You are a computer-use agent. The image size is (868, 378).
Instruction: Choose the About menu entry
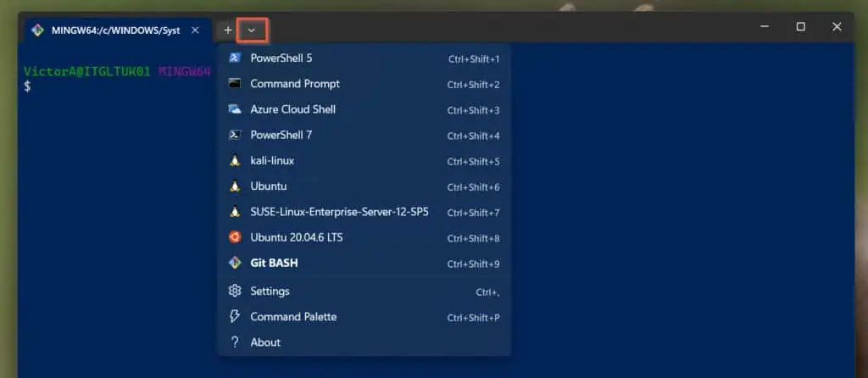pos(364,342)
